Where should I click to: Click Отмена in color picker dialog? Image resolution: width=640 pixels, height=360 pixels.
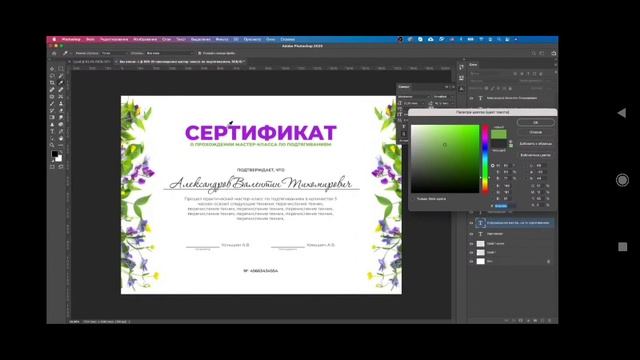(536, 132)
